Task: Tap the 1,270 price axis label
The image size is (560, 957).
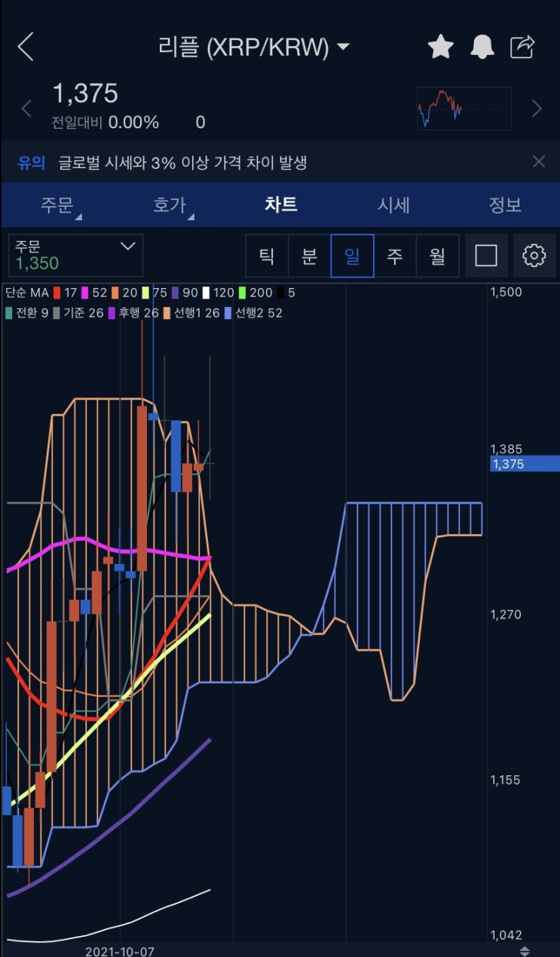Action: (x=506, y=615)
